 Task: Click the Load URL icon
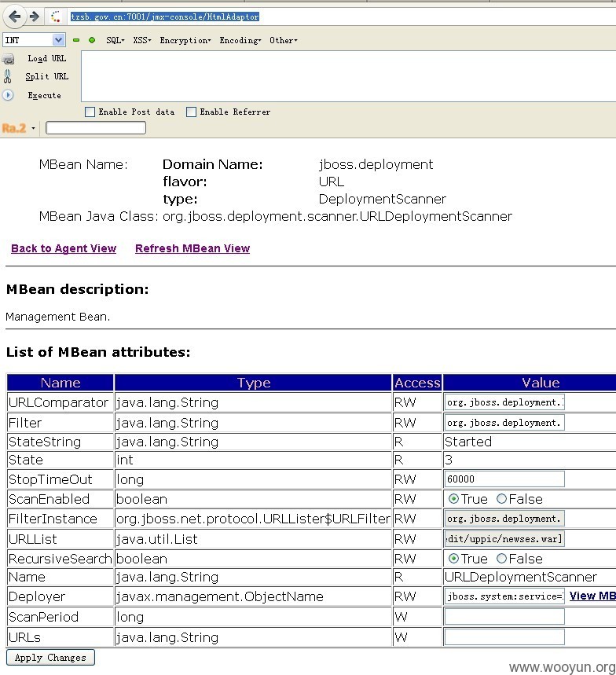point(8,59)
